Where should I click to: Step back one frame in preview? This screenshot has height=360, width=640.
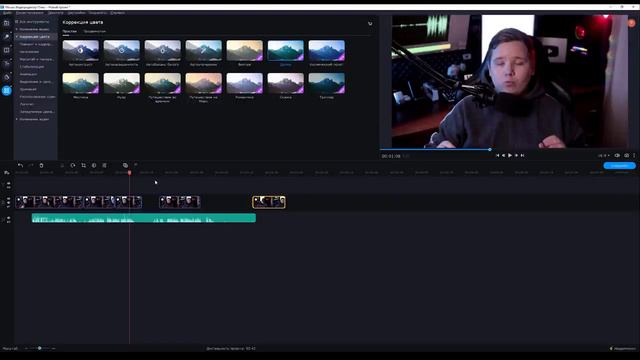(x=503, y=156)
